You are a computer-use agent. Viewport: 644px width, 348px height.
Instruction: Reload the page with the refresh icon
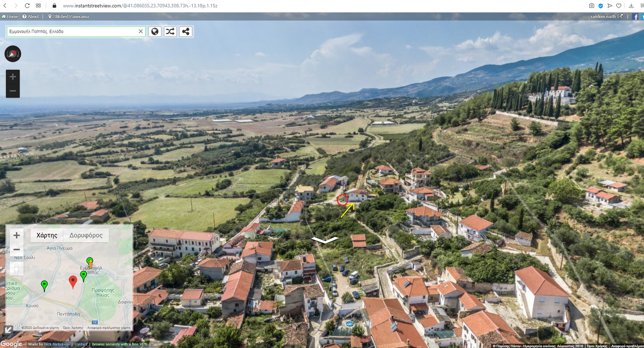(27, 6)
